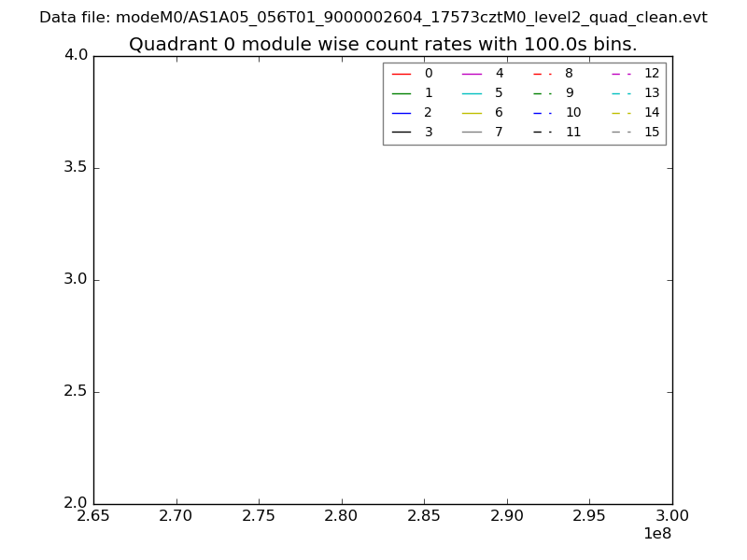Select the data file name header text
The width and height of the screenshot is (747, 560).
[x=373, y=18]
